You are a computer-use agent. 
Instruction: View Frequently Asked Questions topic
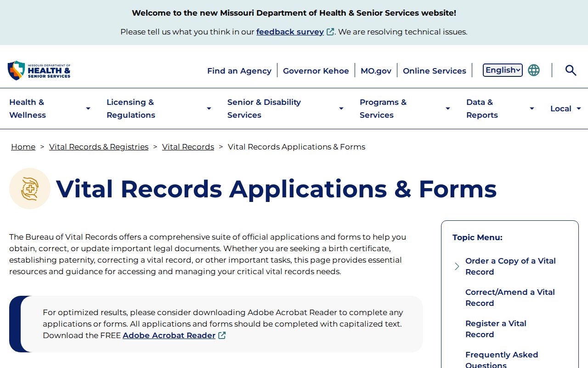pyautogui.click(x=502, y=360)
